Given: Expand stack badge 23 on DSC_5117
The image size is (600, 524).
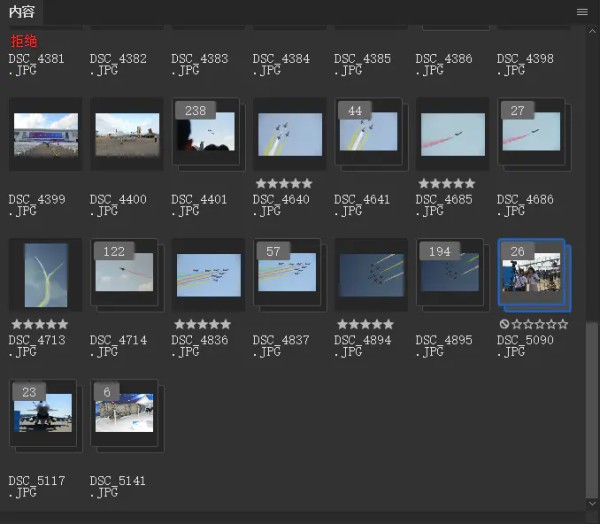Looking at the screenshot, I should point(29,392).
